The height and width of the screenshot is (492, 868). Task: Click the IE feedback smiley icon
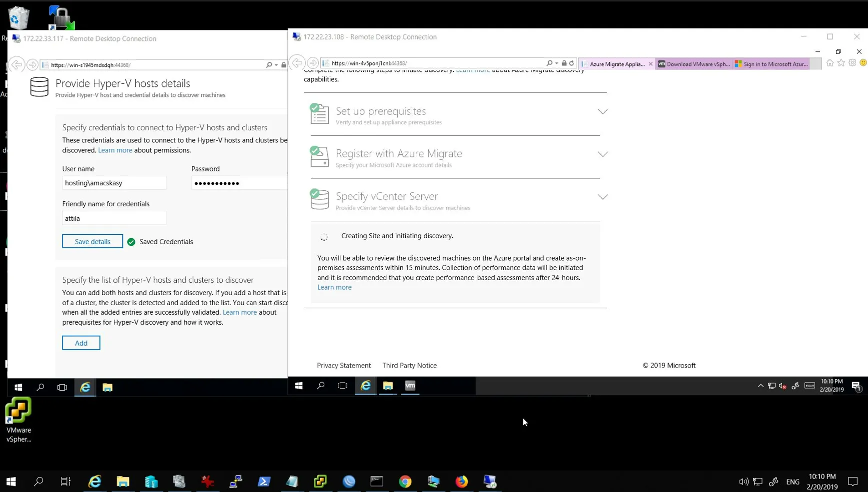pos(864,63)
